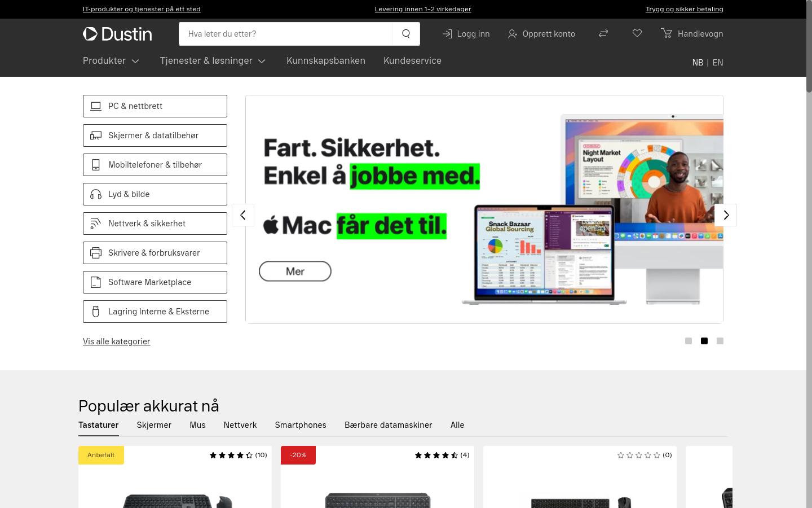Open the favorites heart icon

[x=637, y=34]
